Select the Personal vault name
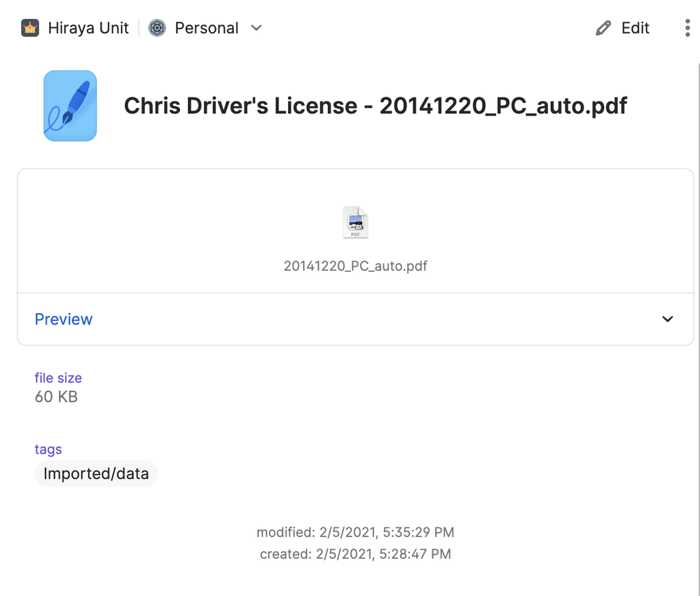 (207, 28)
